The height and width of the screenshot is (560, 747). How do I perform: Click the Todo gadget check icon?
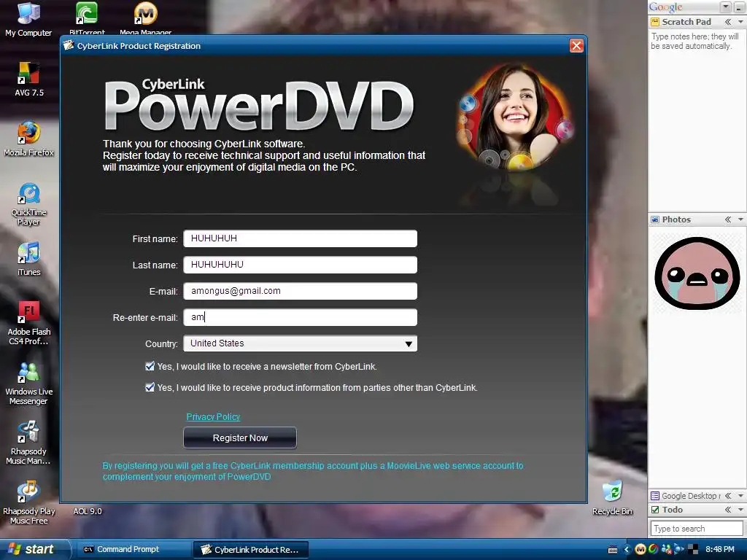click(x=655, y=510)
